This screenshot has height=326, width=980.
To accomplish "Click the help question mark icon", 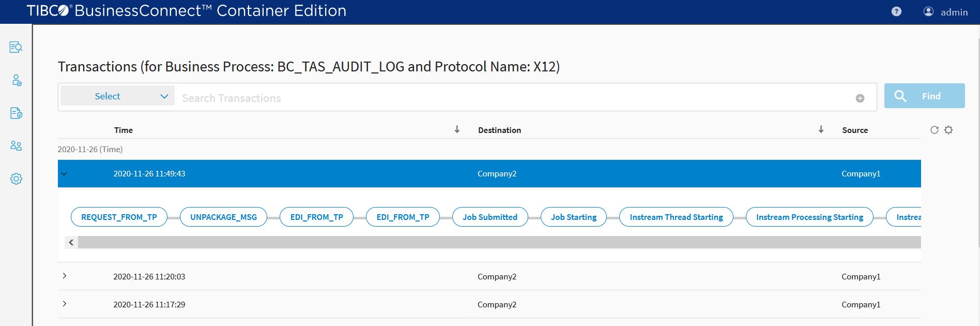I will tap(896, 12).
